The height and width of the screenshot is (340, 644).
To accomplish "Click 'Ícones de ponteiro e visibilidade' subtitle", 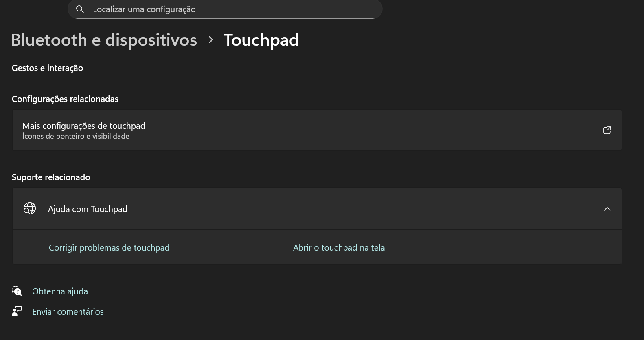I will 76,136.
